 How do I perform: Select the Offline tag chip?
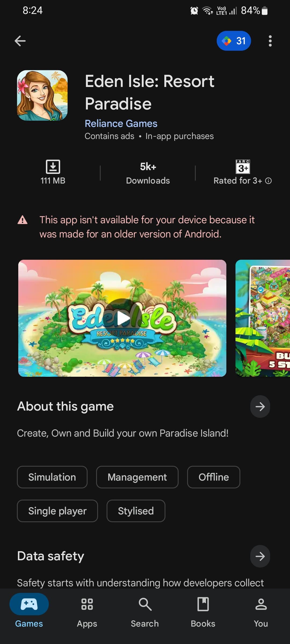(214, 477)
